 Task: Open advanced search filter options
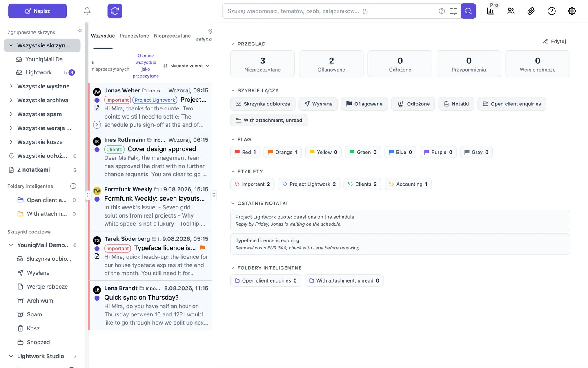tap(453, 11)
